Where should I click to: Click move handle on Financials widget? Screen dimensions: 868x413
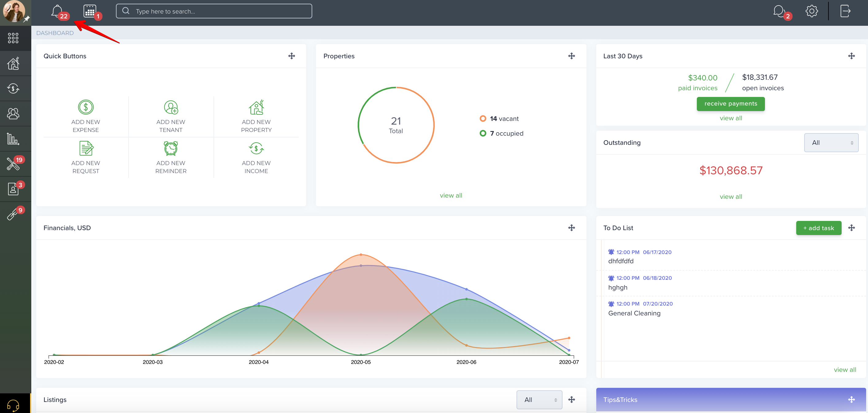point(571,228)
